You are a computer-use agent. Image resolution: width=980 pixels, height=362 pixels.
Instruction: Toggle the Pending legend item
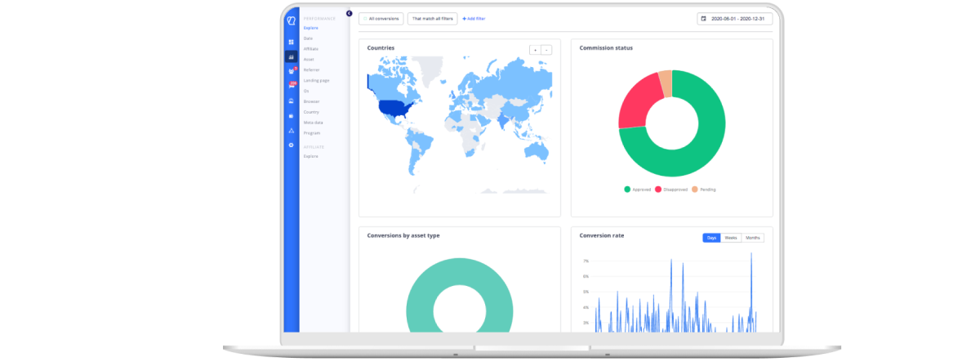click(703, 189)
